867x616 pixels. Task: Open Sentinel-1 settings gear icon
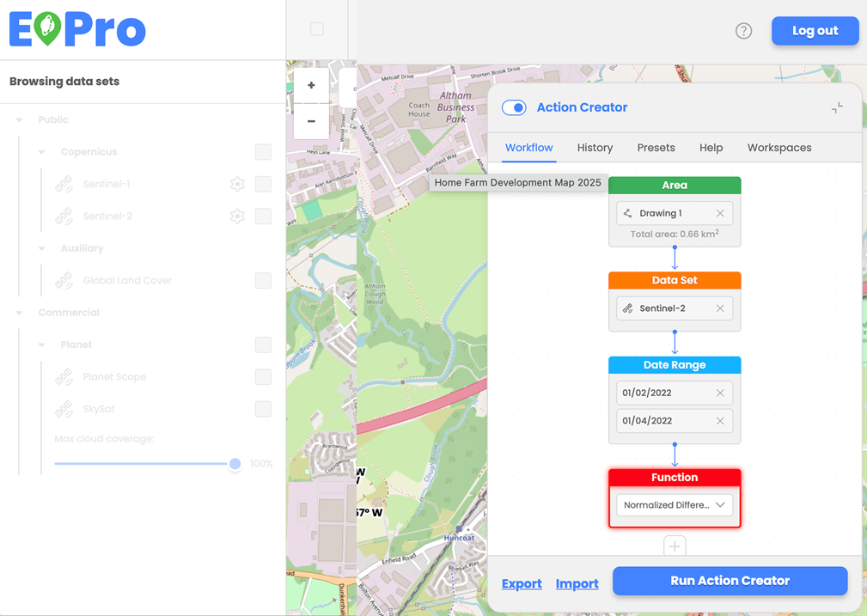(x=237, y=184)
